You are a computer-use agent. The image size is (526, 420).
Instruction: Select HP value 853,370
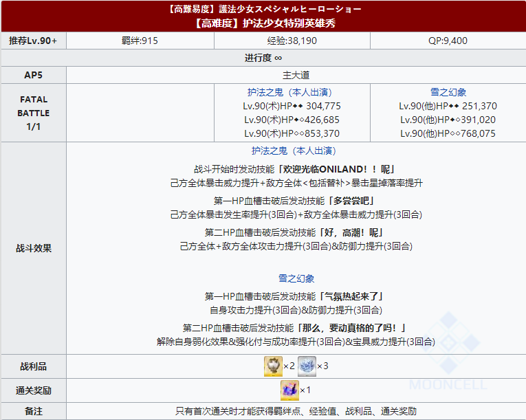(x=322, y=133)
